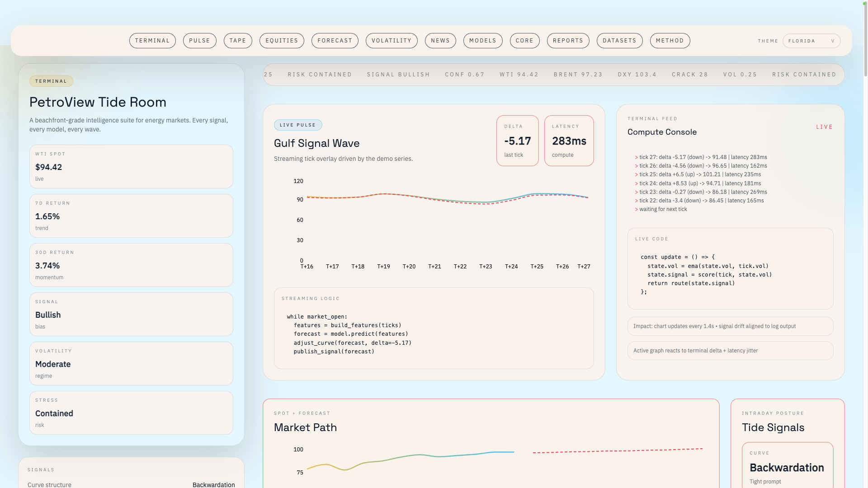The width and height of the screenshot is (868, 488).
Task: Click the Signal Bullish card
Action: point(131,314)
